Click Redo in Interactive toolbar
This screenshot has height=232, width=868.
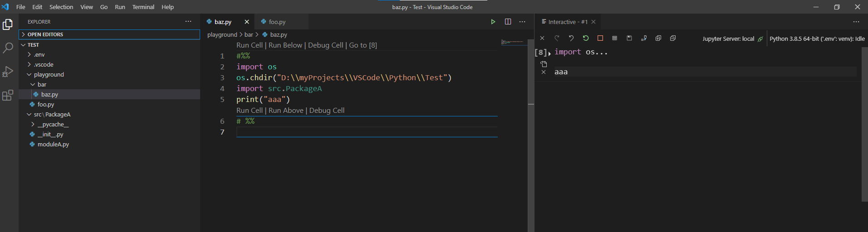[557, 38]
